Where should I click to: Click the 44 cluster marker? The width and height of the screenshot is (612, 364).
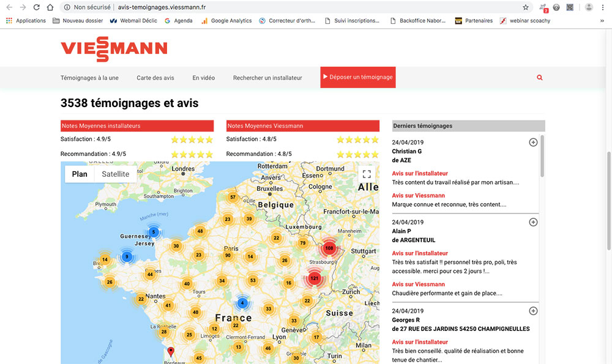pyautogui.click(x=150, y=274)
